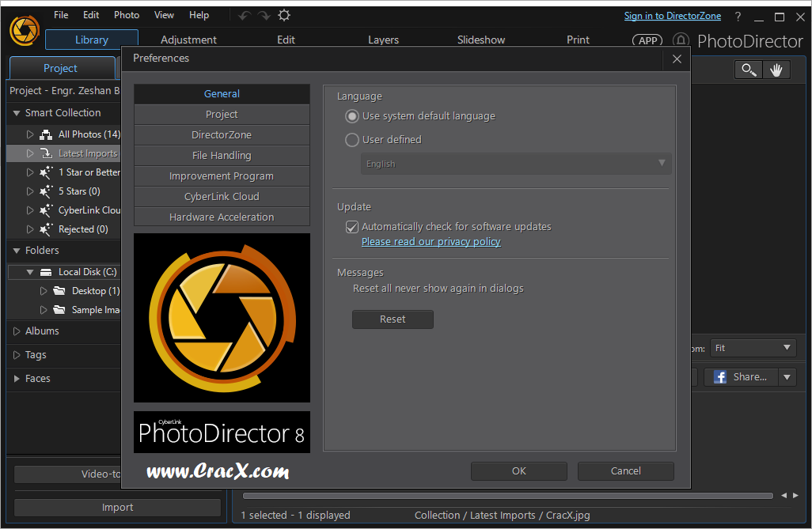Switch to the Slideshow module tab
The width and height of the screenshot is (812, 529).
[481, 40]
